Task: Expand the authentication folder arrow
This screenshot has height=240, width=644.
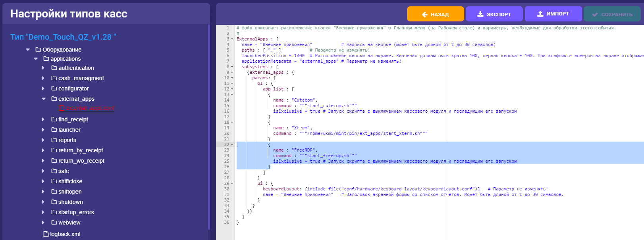Action: 43,68
